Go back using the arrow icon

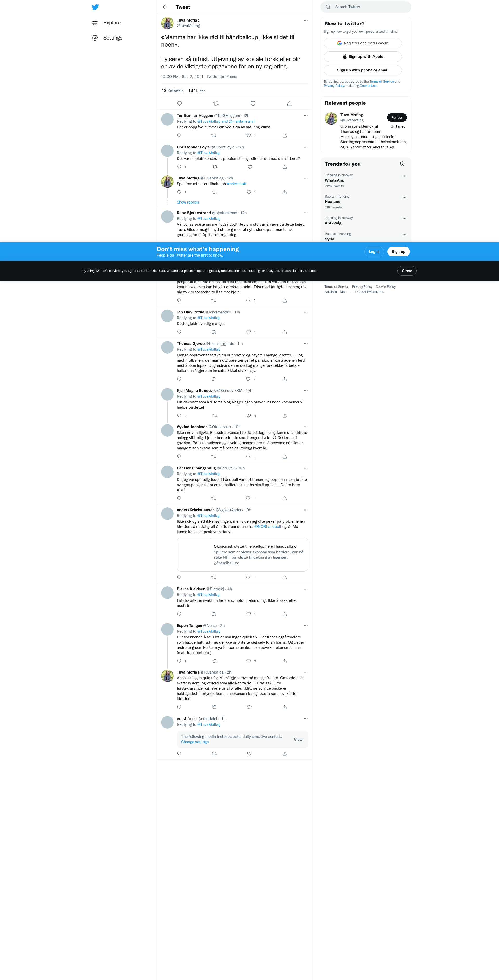pyautogui.click(x=165, y=7)
